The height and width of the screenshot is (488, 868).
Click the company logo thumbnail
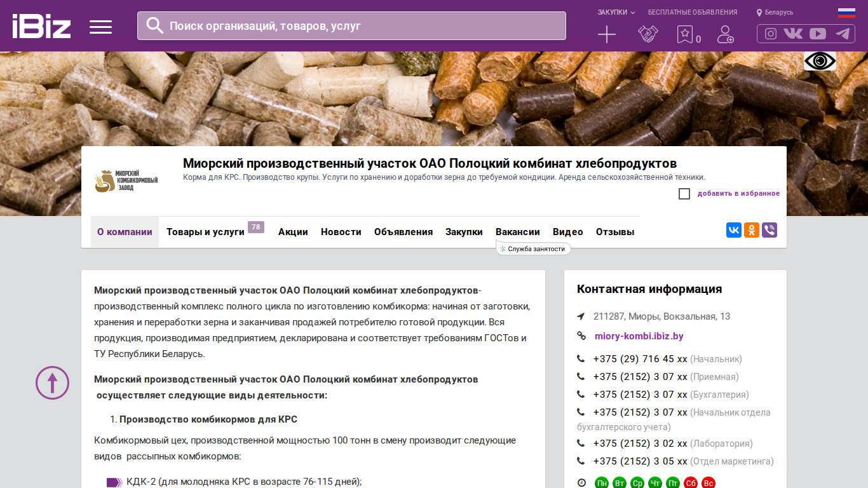click(x=126, y=181)
